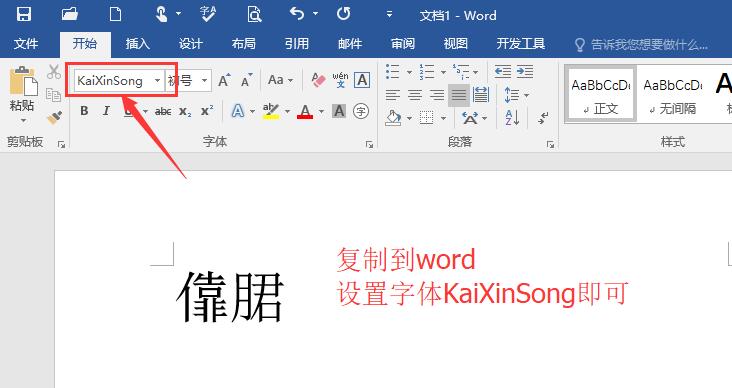Apply yellow text highlight color

coord(270,111)
